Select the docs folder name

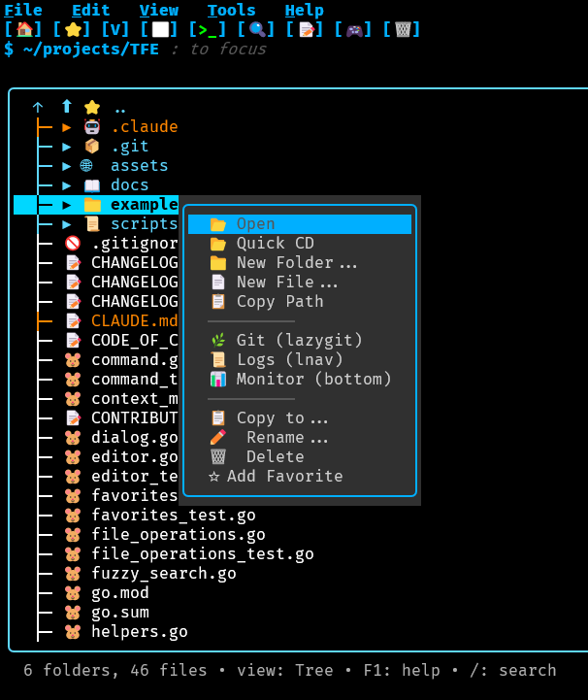(130, 185)
